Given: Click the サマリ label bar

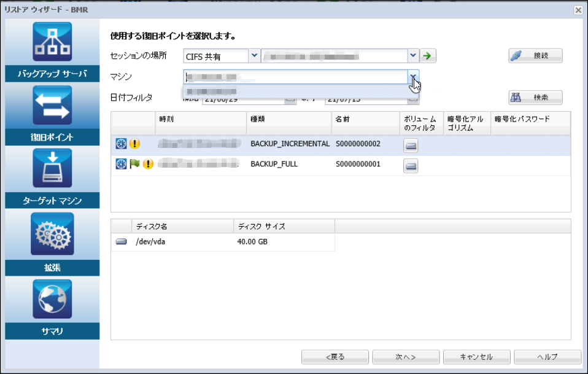Looking at the screenshot, I should (52, 331).
